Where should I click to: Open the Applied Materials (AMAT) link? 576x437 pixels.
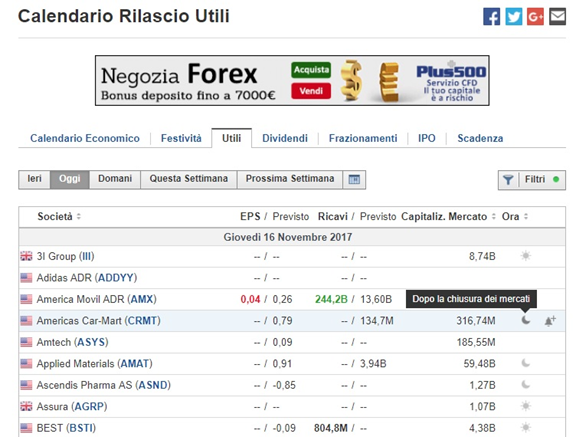pyautogui.click(x=94, y=364)
